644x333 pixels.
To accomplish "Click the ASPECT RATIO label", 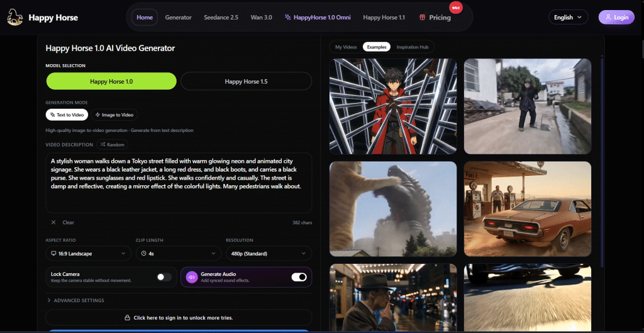I will [61, 240].
